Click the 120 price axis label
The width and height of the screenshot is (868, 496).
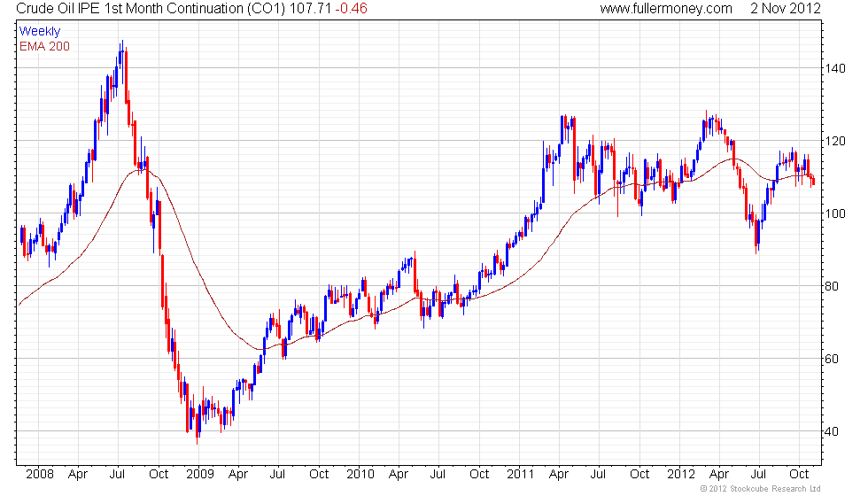pos(835,141)
